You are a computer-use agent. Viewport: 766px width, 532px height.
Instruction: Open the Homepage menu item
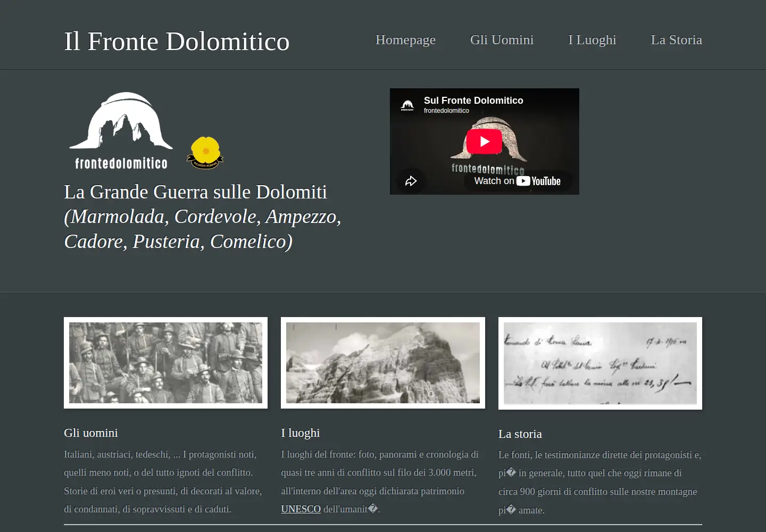point(405,40)
